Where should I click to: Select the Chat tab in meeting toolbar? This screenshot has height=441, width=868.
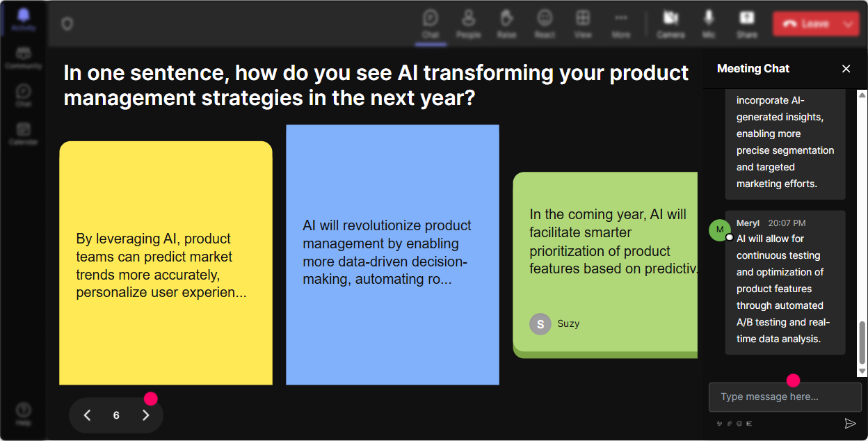click(431, 24)
